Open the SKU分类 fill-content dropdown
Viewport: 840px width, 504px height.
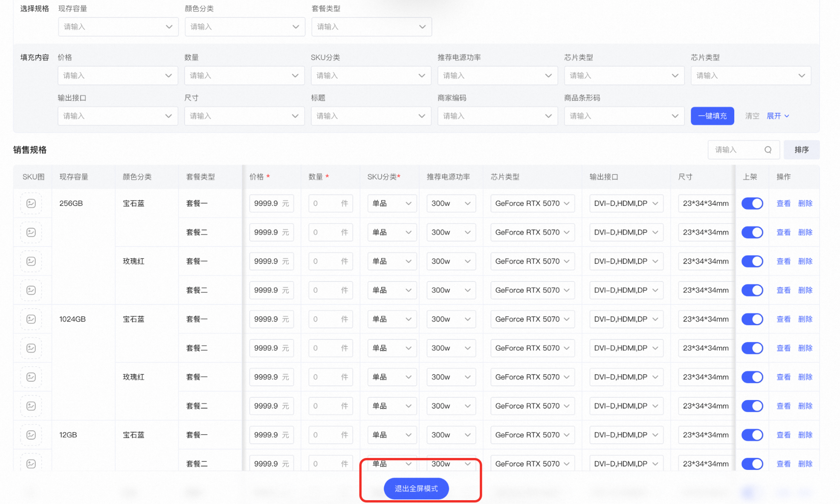point(371,75)
